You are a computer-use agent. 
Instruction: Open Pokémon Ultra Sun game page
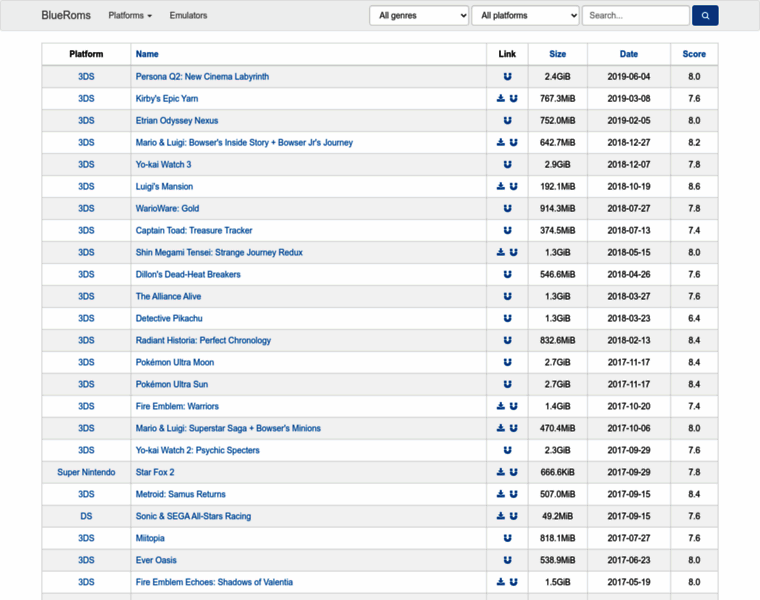[x=172, y=384]
